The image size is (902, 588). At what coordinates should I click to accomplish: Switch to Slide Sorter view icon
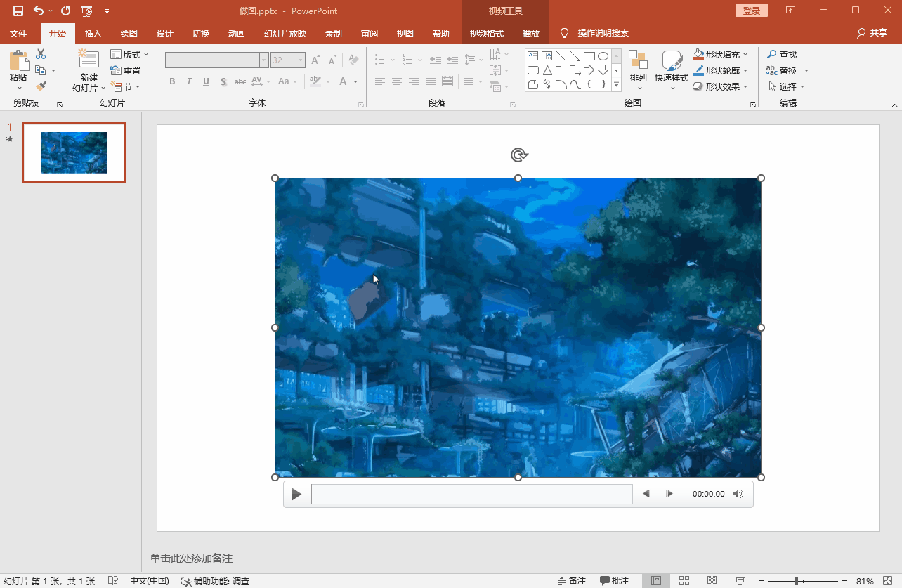[x=684, y=581]
